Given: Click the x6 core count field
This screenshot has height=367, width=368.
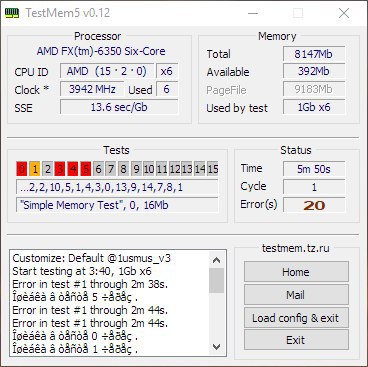Looking at the screenshot, I should point(167,71).
